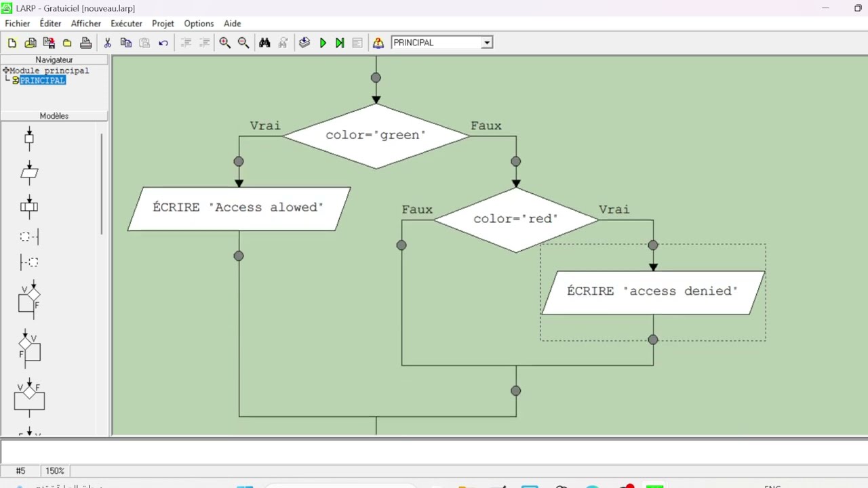Click the node above the "access denied" block
This screenshot has width=868, height=488.
pyautogui.click(x=653, y=245)
